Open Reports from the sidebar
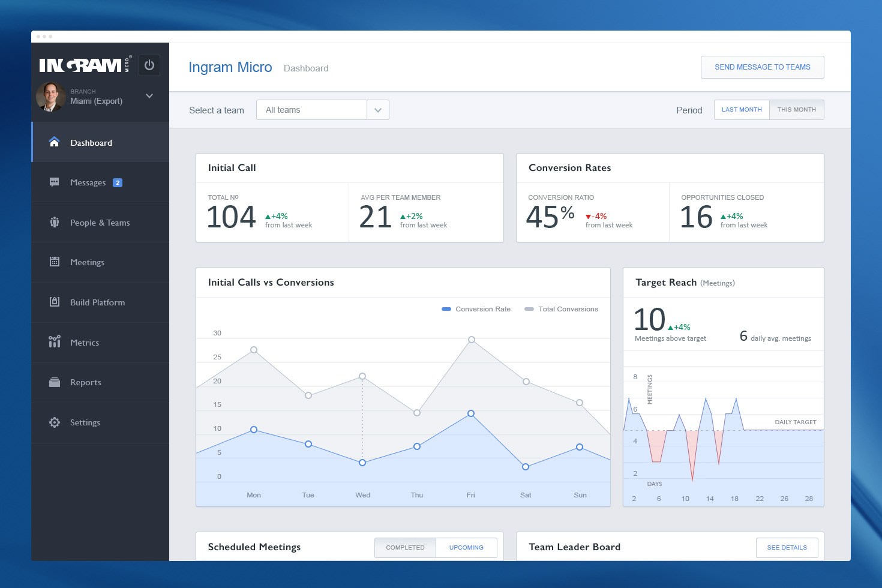This screenshot has width=882, height=588. click(100, 382)
